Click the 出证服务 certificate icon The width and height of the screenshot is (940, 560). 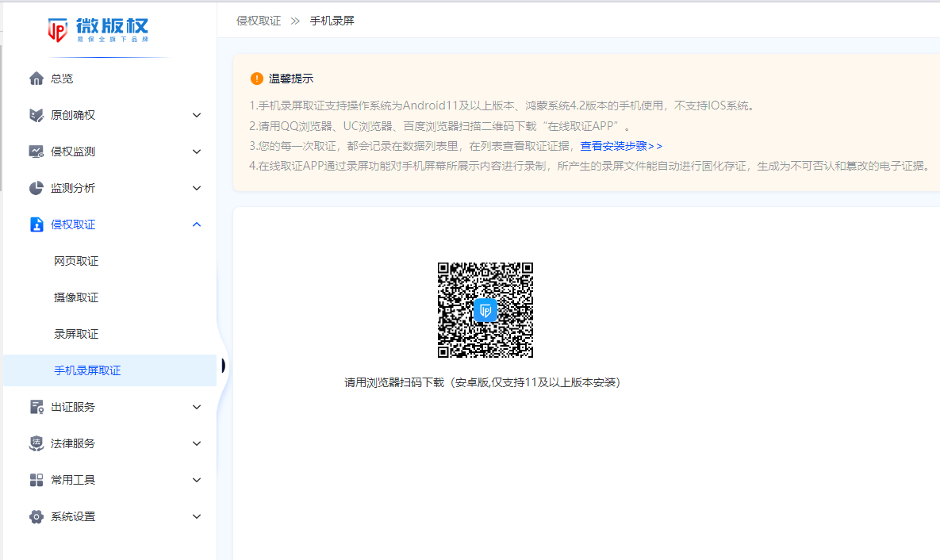click(36, 407)
